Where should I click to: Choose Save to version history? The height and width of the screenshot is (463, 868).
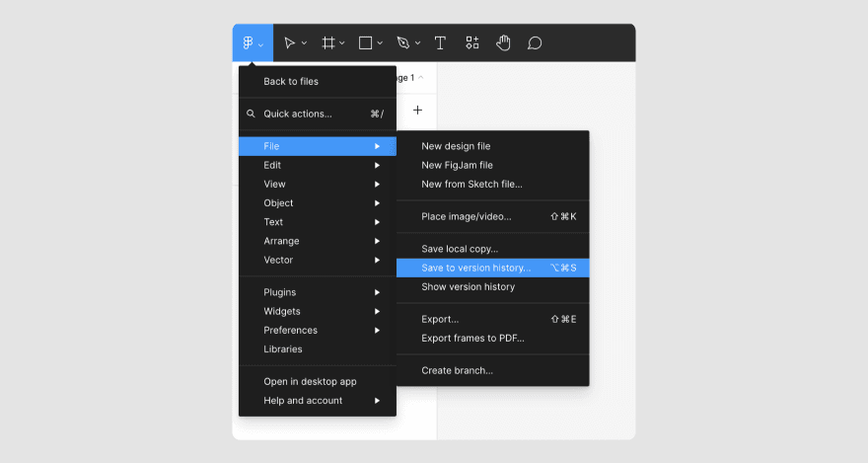(492, 268)
